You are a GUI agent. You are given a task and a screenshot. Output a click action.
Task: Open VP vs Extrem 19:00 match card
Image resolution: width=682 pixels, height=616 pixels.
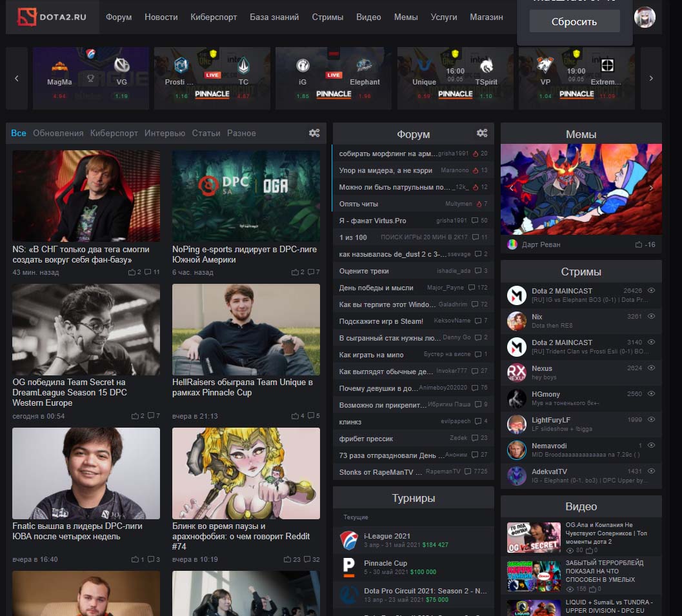577,78
